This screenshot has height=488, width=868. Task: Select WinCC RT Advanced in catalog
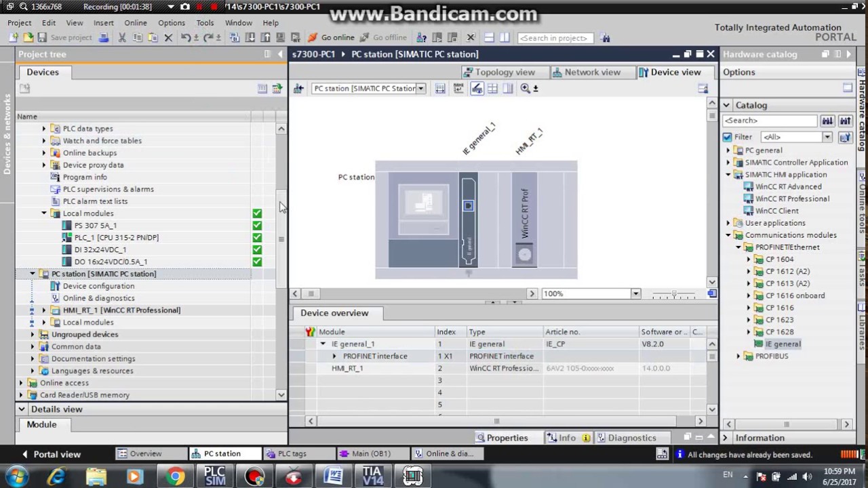tap(788, 187)
